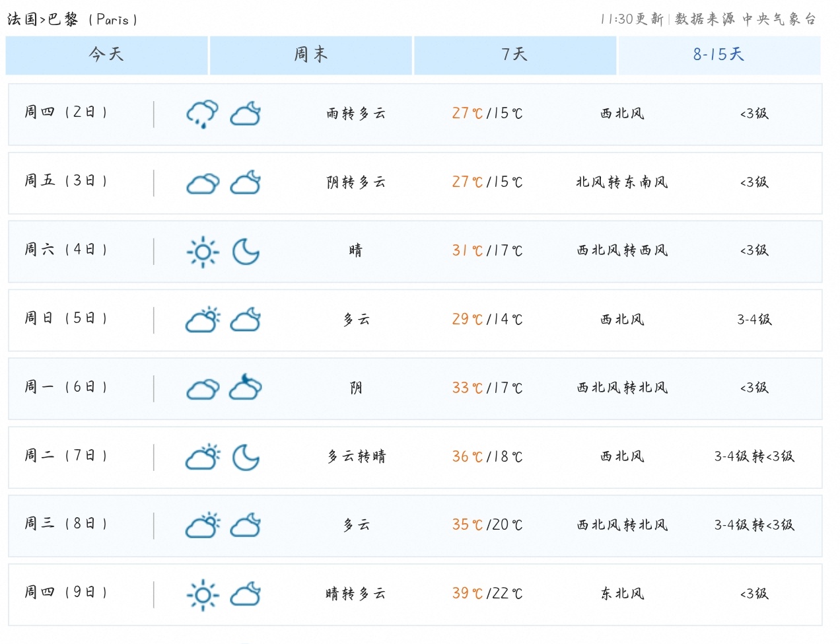Click the 27℃/15℃ temperature for 周五 (3日)
The width and height of the screenshot is (840, 644).
point(487,182)
